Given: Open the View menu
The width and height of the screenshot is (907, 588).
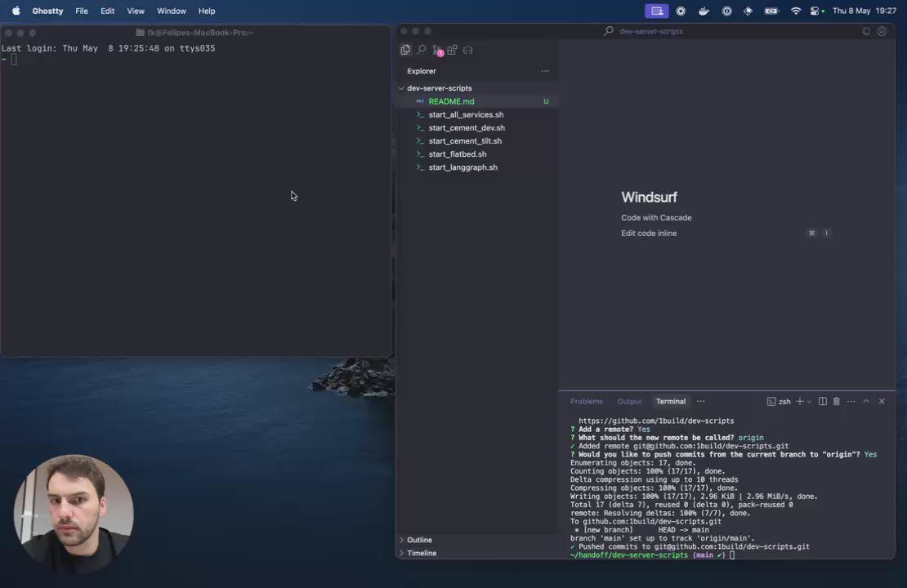Looking at the screenshot, I should tap(136, 11).
